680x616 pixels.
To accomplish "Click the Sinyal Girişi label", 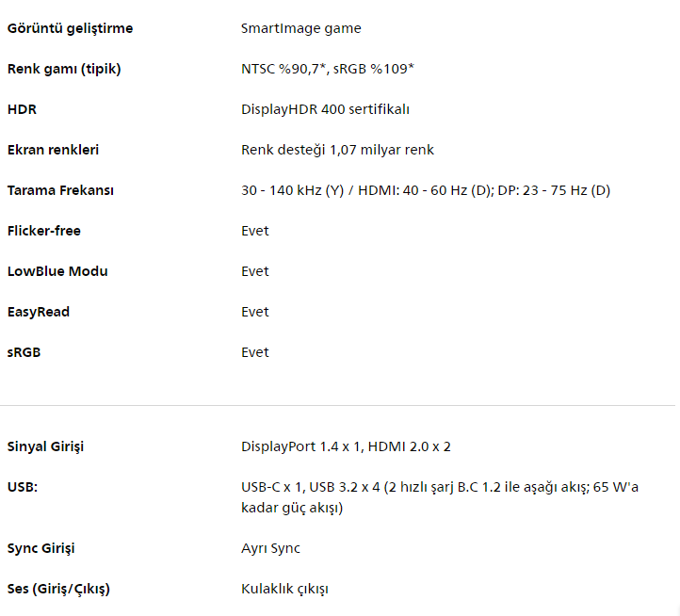I will click(45, 446).
